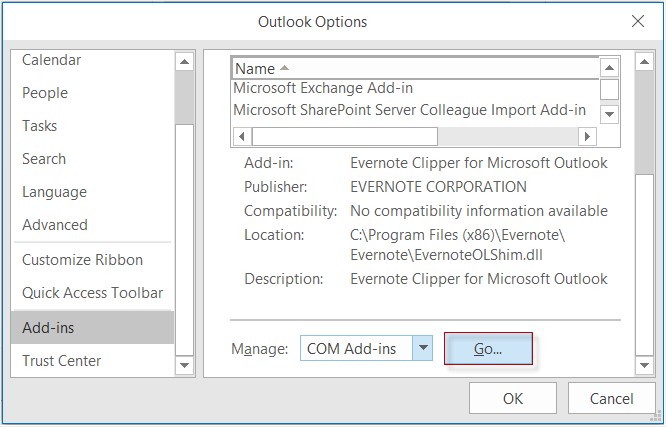Click the add-in list scroll-down arrow
The height and width of the screenshot is (427, 666).
click(x=610, y=114)
